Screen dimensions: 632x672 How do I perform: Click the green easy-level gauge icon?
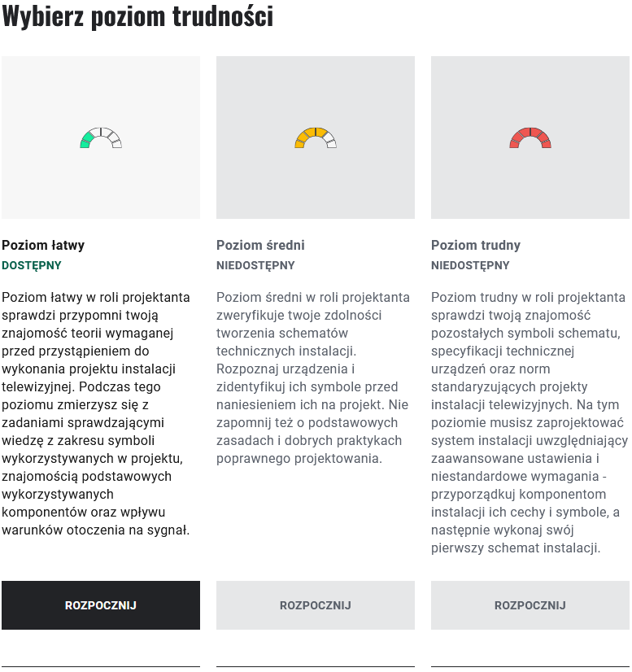101,137
